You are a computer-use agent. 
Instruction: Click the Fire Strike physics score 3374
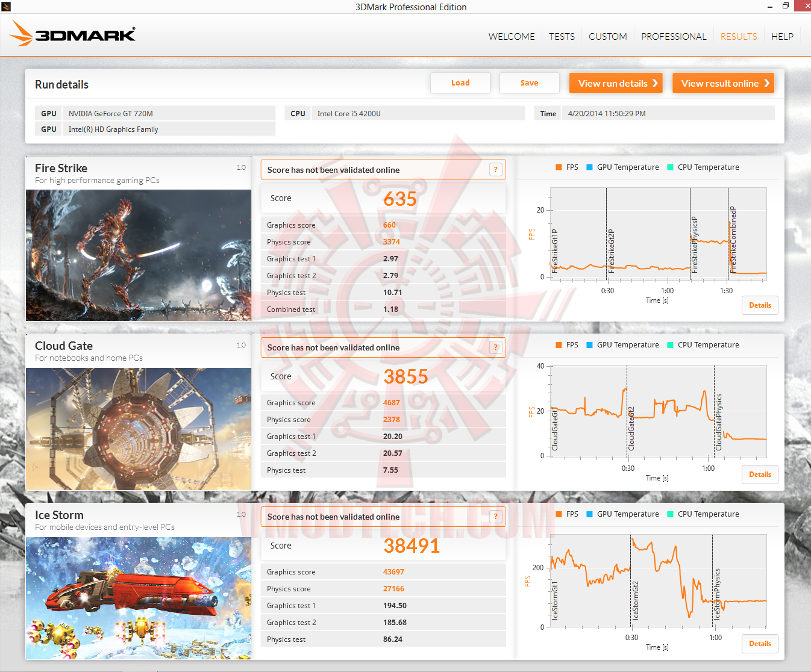pyautogui.click(x=391, y=242)
